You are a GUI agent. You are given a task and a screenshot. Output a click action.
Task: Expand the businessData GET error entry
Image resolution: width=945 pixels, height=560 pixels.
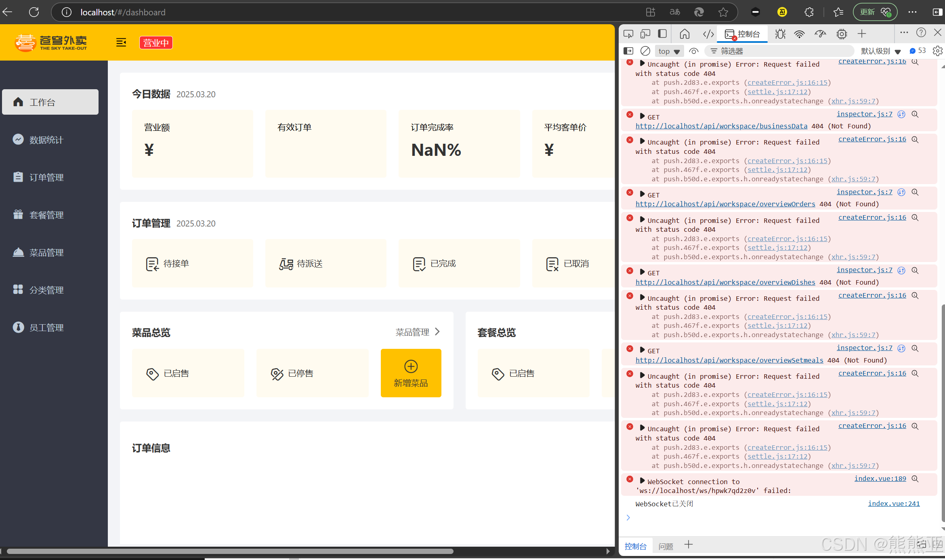coord(642,116)
